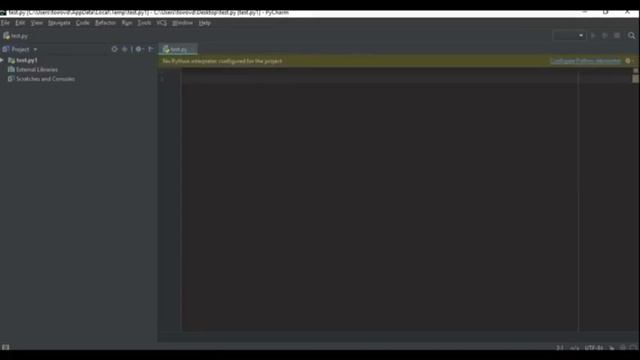This screenshot has width=640, height=360.
Task: Open the File menu
Action: pyautogui.click(x=5, y=23)
